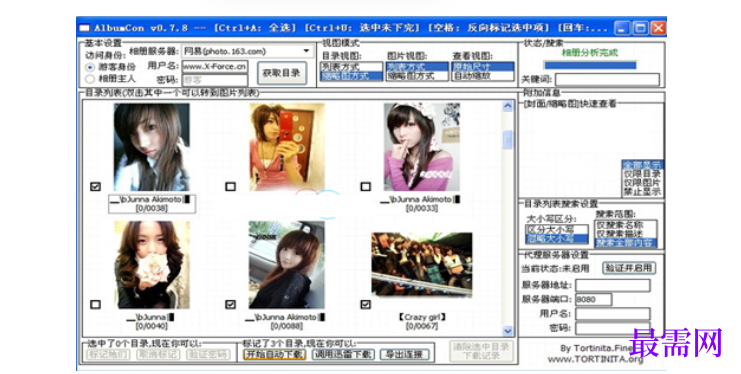The width and height of the screenshot is (741, 374).
Task: Select the 游客身份 radio button
Action: click(90, 67)
